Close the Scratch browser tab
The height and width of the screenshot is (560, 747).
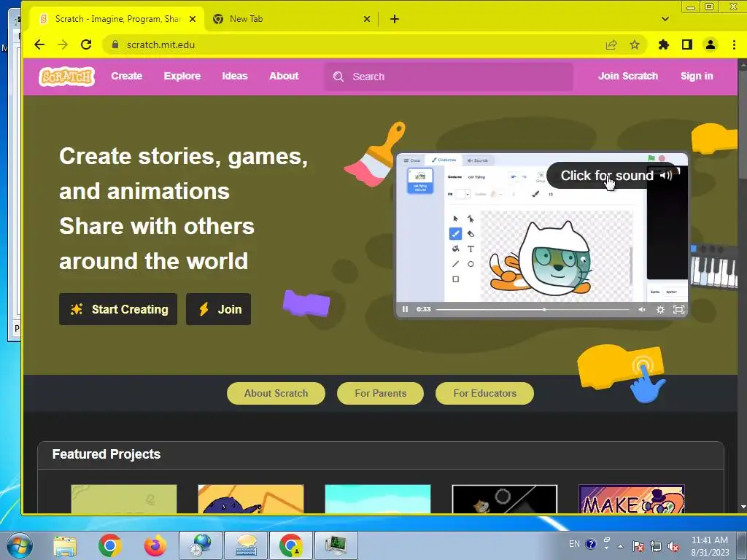[193, 19]
